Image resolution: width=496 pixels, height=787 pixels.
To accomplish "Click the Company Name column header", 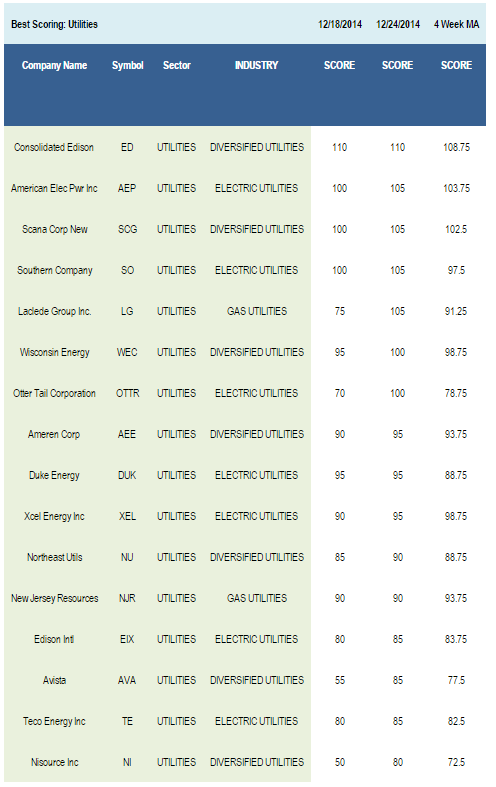I will (x=54, y=65).
